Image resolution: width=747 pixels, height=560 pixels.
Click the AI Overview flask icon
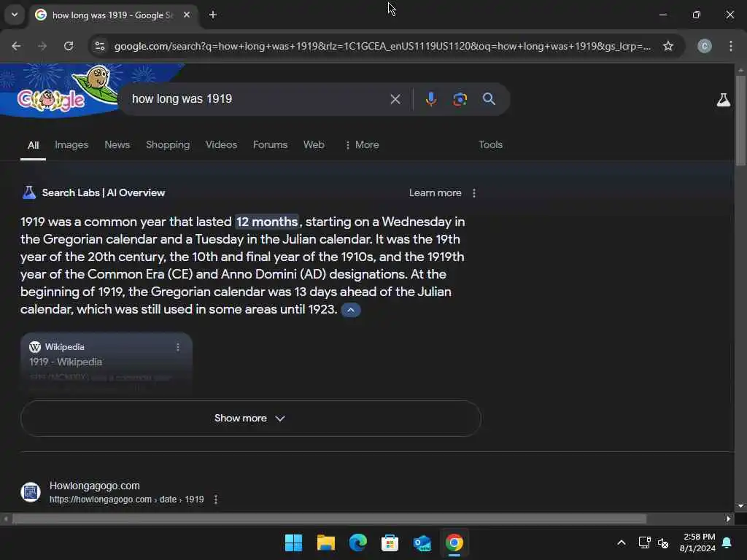click(x=29, y=192)
